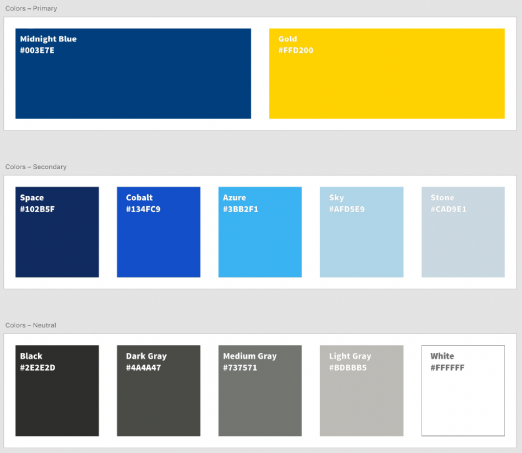Click the '#FFFFFF' hex code text
Image resolution: width=522 pixels, height=453 pixels.
coord(447,368)
